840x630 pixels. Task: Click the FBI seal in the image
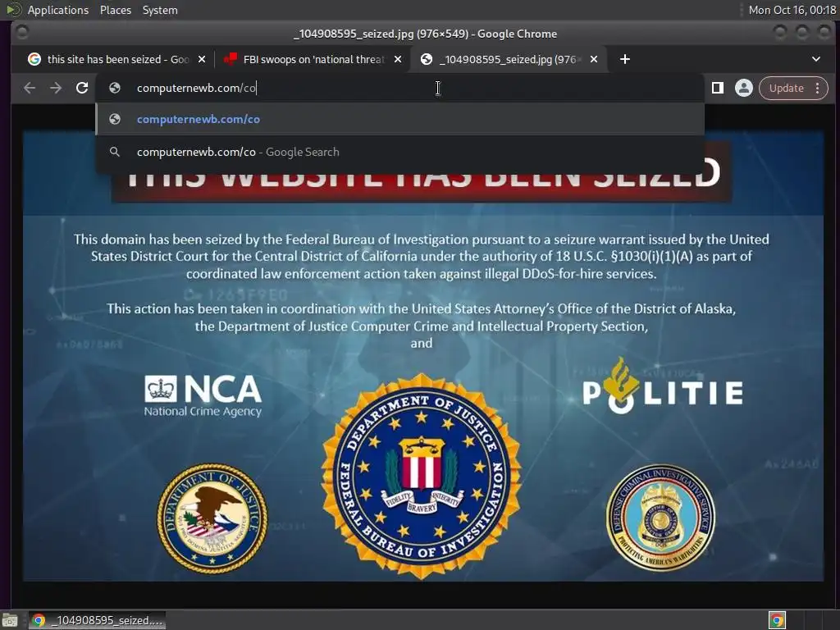[422, 477]
